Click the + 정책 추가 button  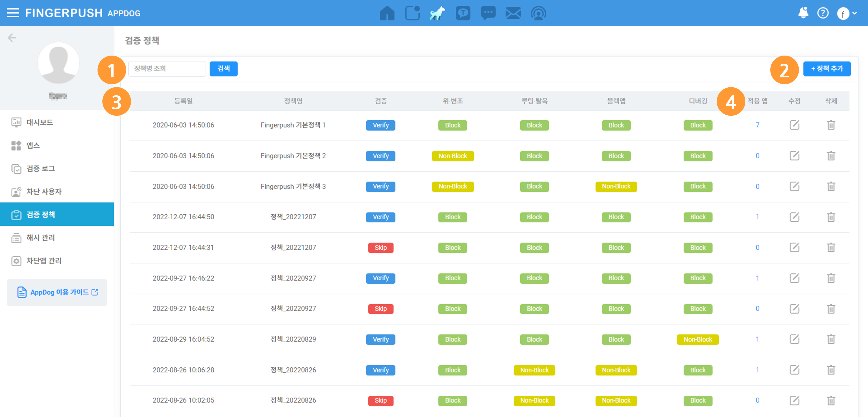click(827, 69)
